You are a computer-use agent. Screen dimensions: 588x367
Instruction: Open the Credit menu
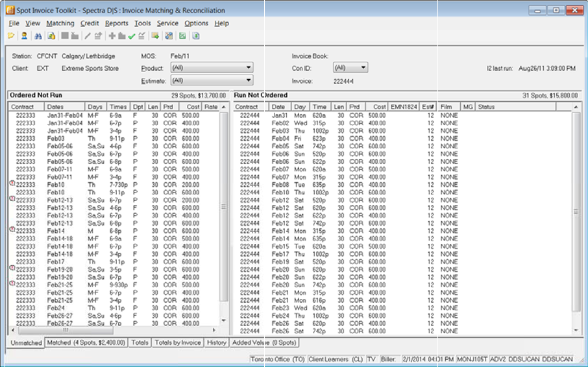coord(90,23)
